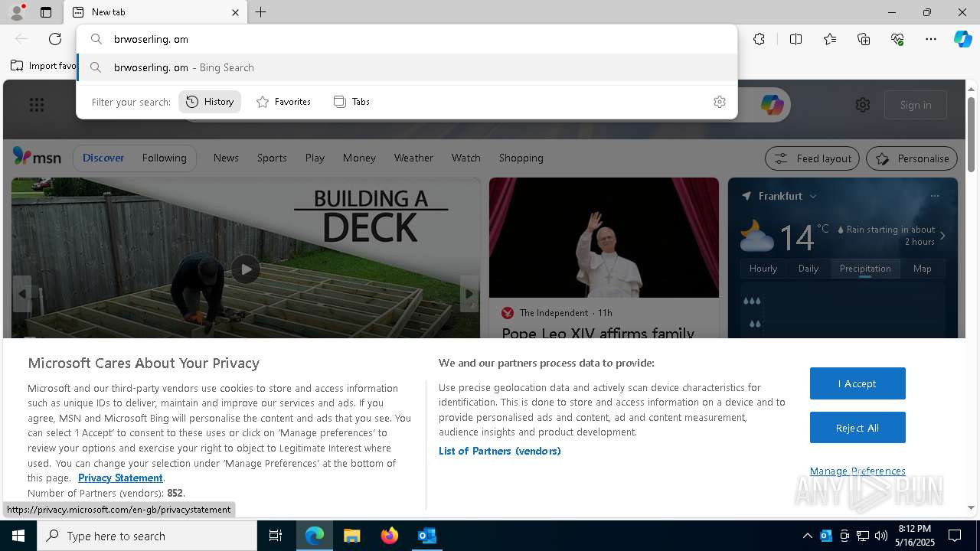Image resolution: width=980 pixels, height=551 pixels.
Task: Select the Map weather tab
Action: click(x=923, y=269)
